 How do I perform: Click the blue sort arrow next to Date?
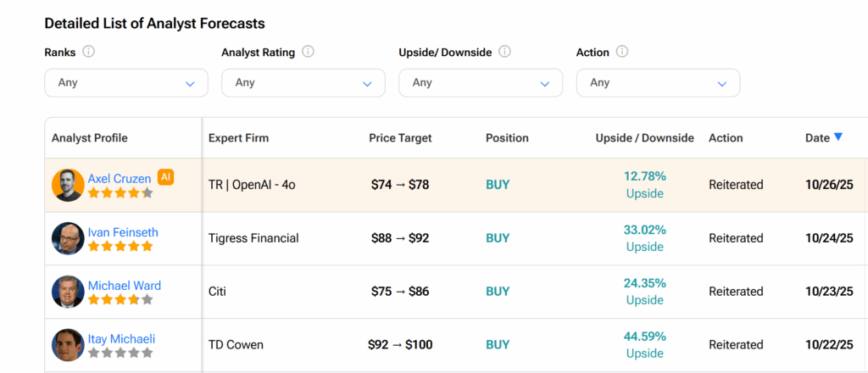pos(838,137)
